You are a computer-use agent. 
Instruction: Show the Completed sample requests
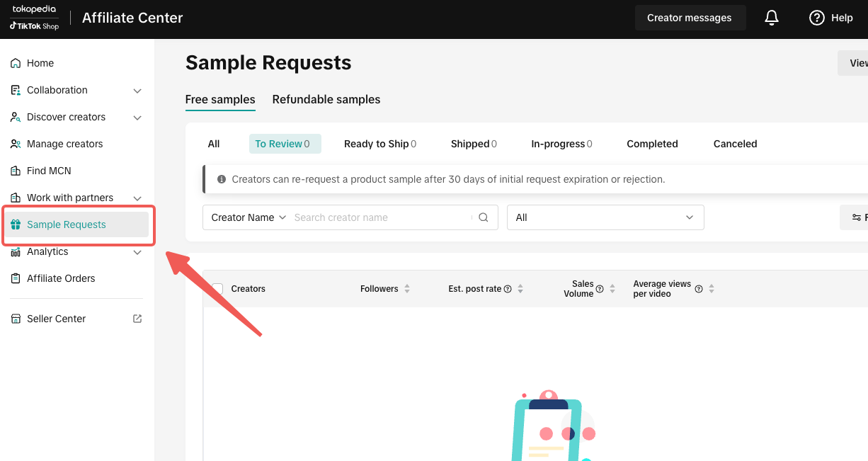coord(652,144)
